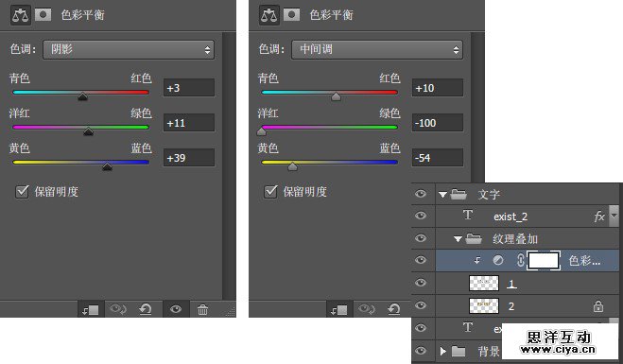Hide the 背景 group

coord(421,351)
